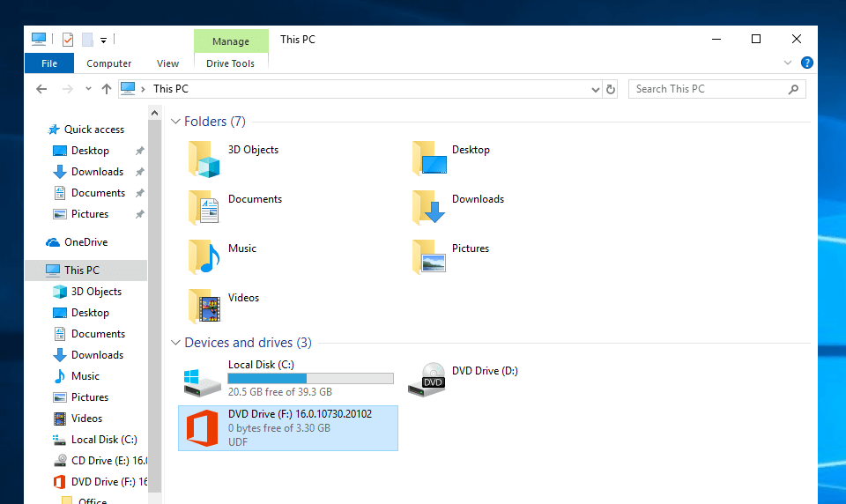Click the Properties quick access toolbar icon

pos(68,40)
